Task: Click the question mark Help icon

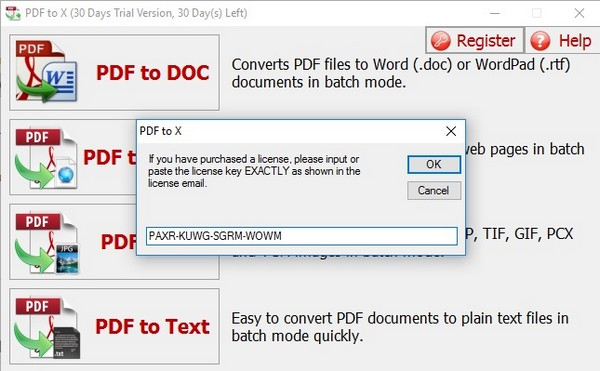Action: click(540, 41)
